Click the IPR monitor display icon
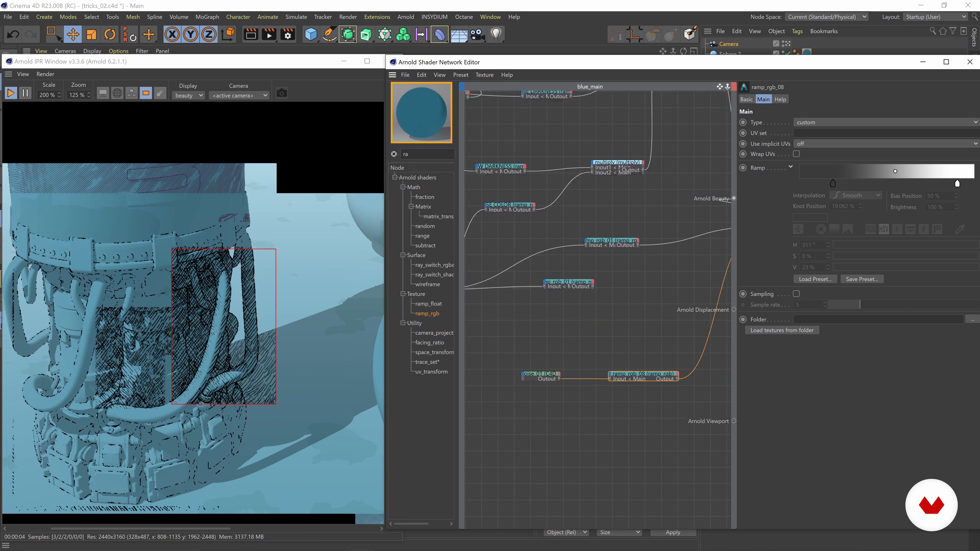Image resolution: width=980 pixels, height=551 pixels. click(103, 93)
